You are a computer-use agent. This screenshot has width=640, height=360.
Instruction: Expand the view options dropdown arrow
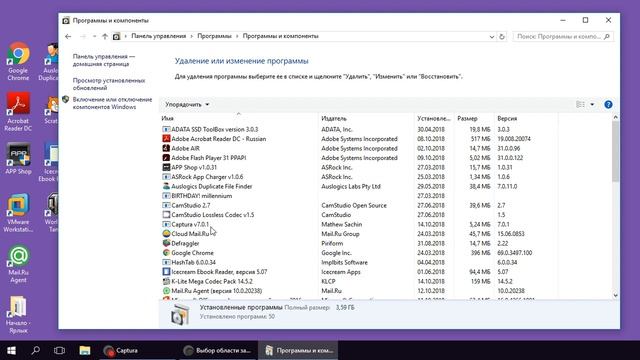[x=592, y=104]
